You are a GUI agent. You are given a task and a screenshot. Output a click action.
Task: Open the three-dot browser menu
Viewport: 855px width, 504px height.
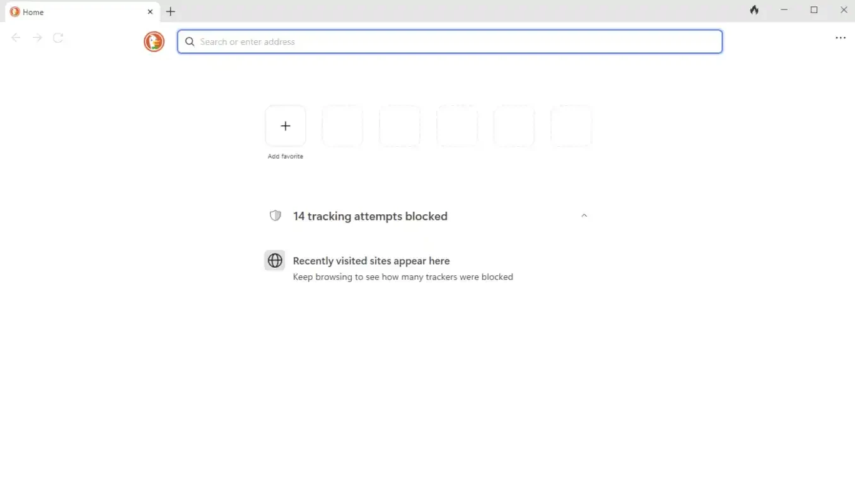coord(840,38)
